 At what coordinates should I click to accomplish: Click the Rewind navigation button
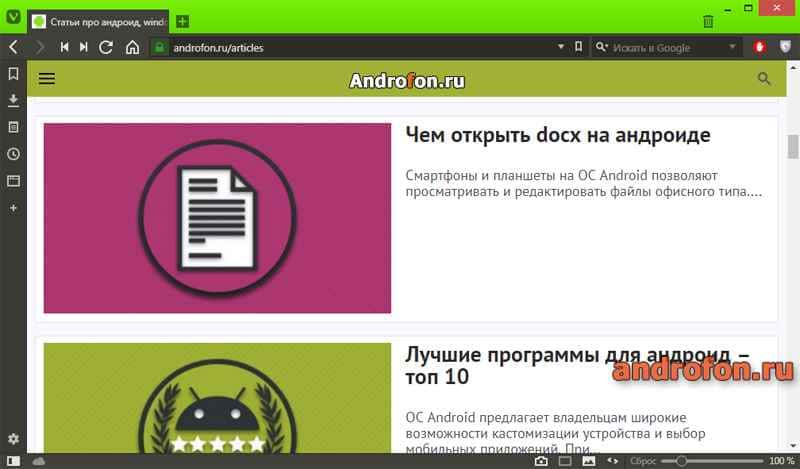[x=64, y=47]
